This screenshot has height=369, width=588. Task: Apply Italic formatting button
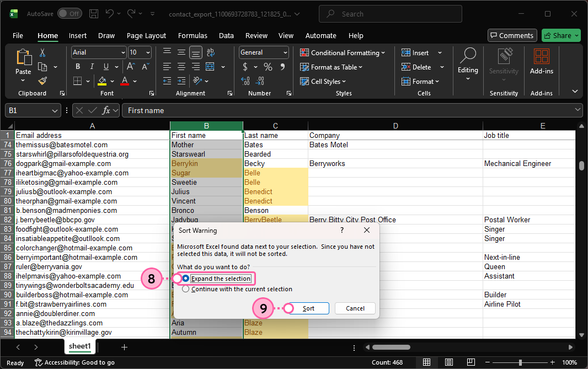click(90, 67)
